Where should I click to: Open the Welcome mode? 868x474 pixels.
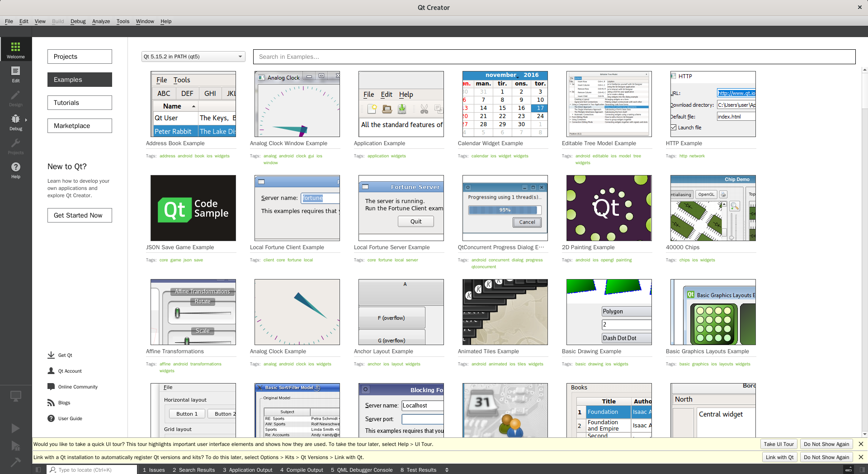pos(16,49)
